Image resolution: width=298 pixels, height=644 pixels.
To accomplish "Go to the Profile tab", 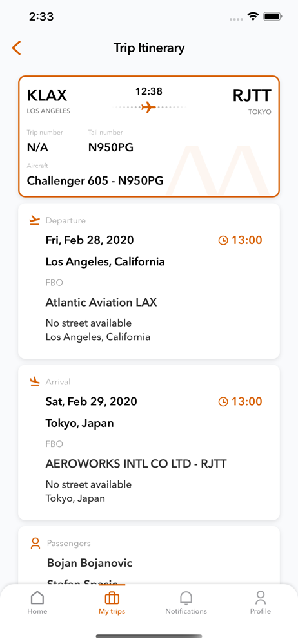I will click(x=261, y=603).
